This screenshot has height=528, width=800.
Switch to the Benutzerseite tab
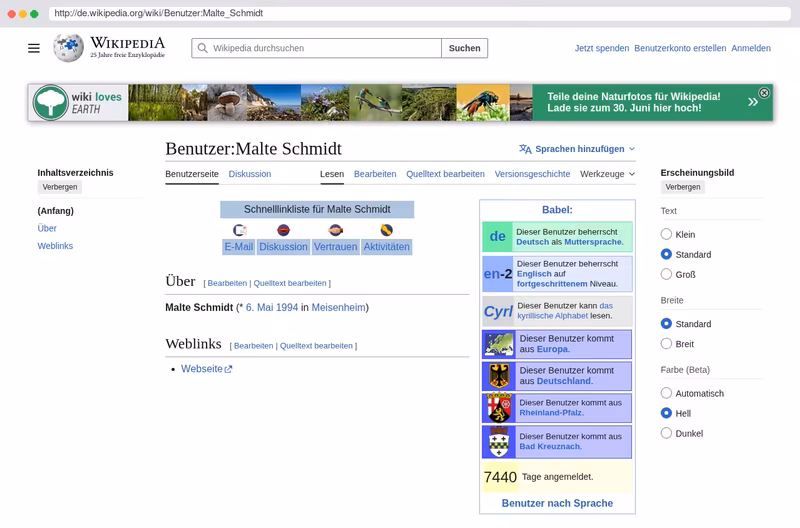[192, 174]
